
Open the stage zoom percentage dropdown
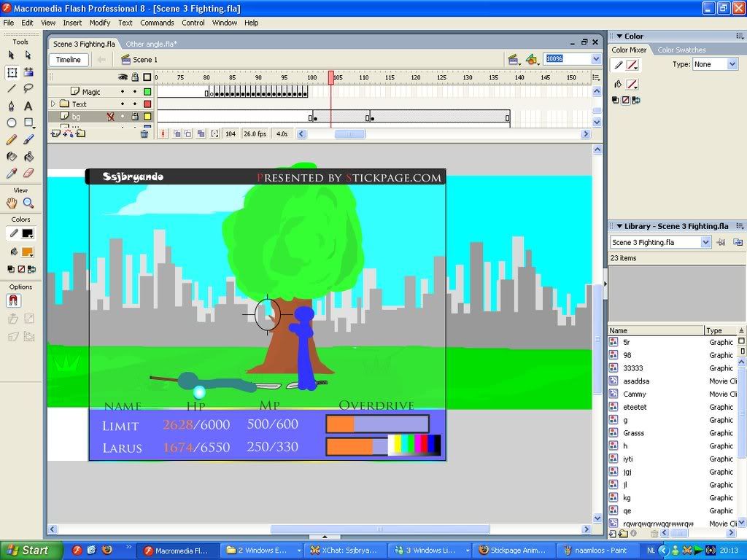pos(595,59)
